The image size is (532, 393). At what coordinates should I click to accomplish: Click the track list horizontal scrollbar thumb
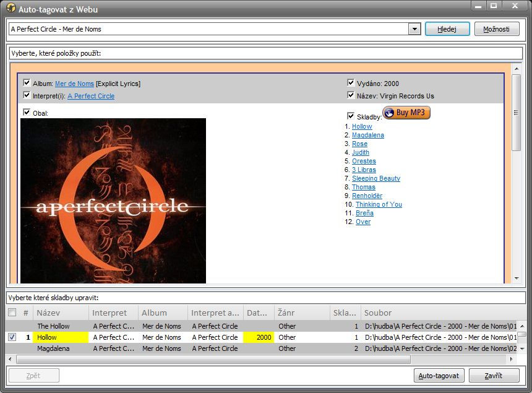tap(213, 359)
